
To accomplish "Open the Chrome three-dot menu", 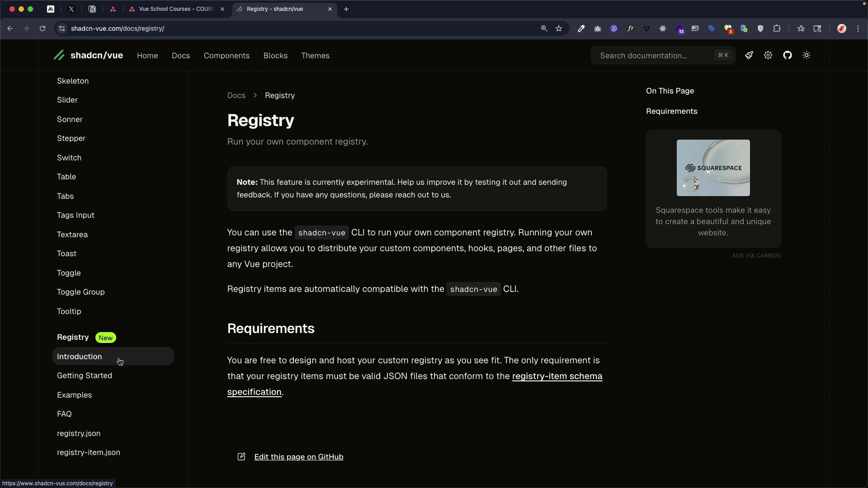I will pyautogui.click(x=858, y=28).
